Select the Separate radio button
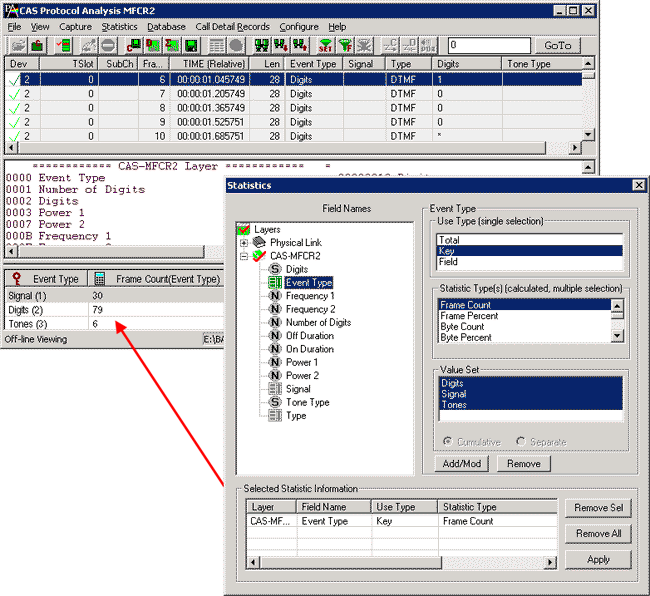 [521, 441]
